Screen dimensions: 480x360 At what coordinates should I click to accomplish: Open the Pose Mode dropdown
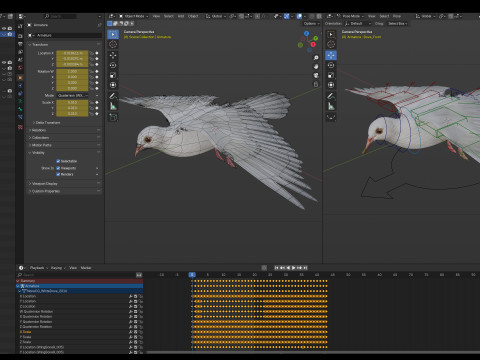(351, 16)
